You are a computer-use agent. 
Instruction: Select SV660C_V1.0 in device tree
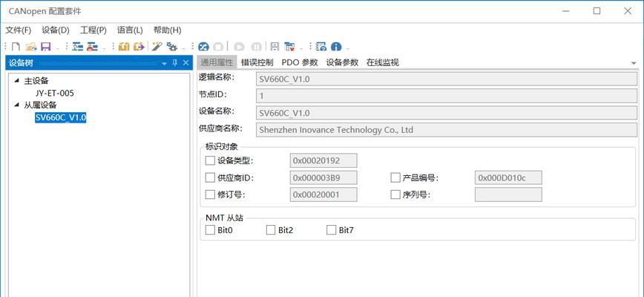(x=61, y=117)
